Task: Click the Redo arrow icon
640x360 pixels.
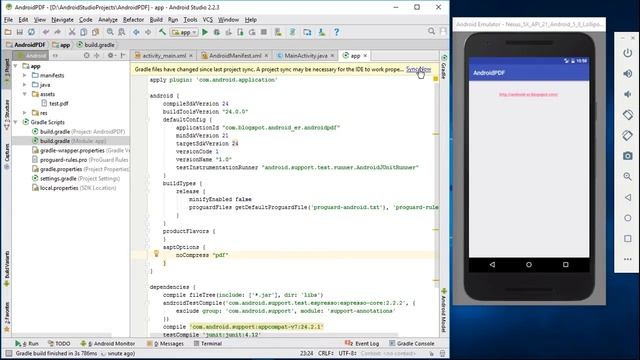Action: [x=58, y=32]
